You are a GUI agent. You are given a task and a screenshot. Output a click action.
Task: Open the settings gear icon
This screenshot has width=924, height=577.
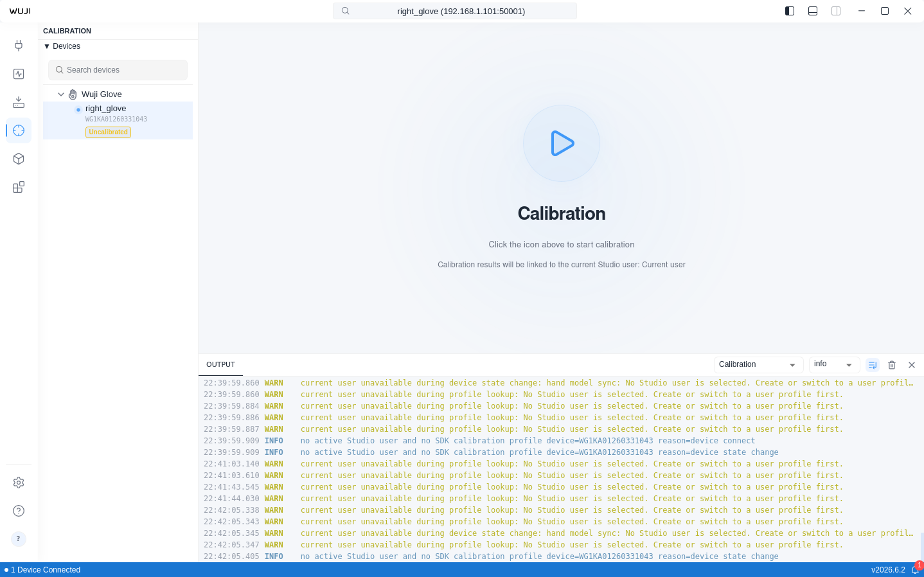point(19,483)
